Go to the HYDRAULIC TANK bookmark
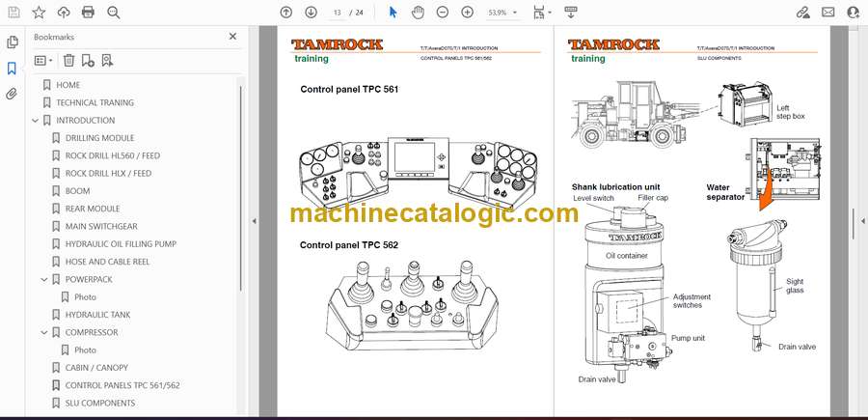The image size is (868, 420). click(98, 315)
